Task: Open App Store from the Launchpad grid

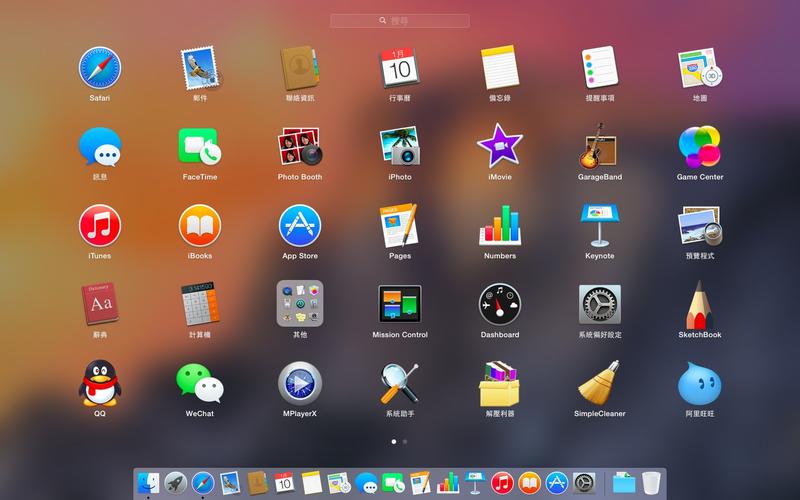Action: [x=300, y=226]
